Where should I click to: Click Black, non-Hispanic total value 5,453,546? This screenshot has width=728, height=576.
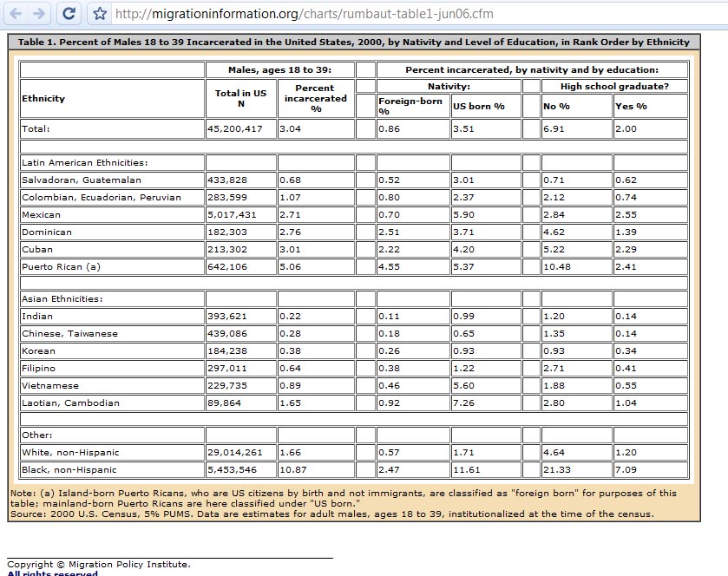tap(232, 470)
